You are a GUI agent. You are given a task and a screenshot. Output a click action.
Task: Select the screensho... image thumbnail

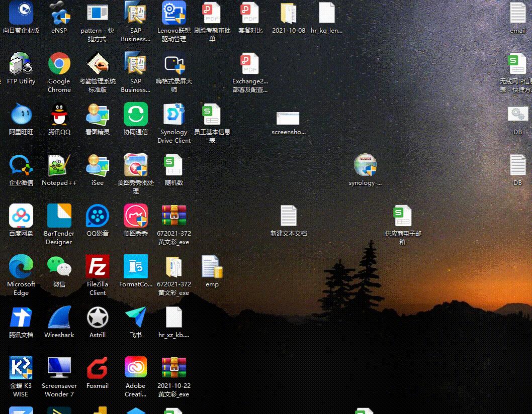[x=288, y=118]
